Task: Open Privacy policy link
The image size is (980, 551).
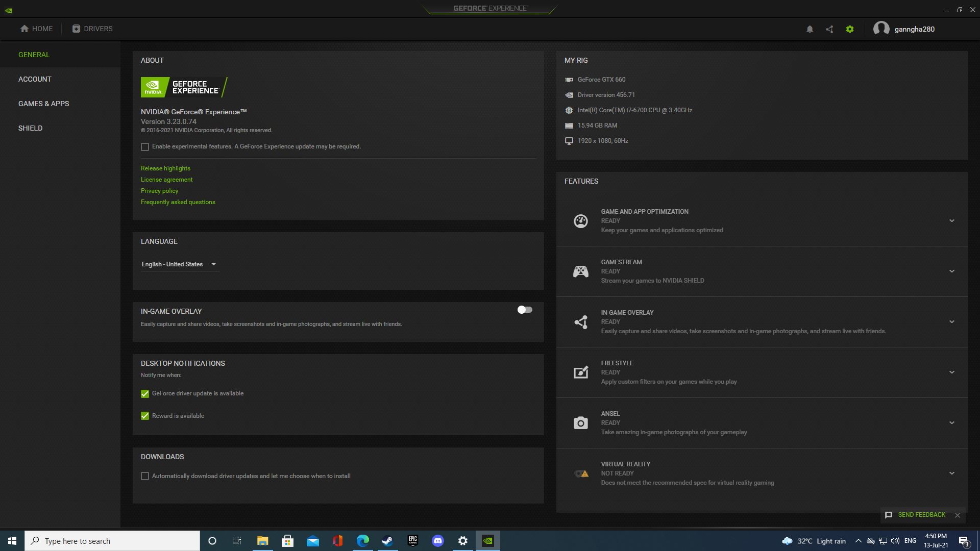Action: pyautogui.click(x=160, y=190)
